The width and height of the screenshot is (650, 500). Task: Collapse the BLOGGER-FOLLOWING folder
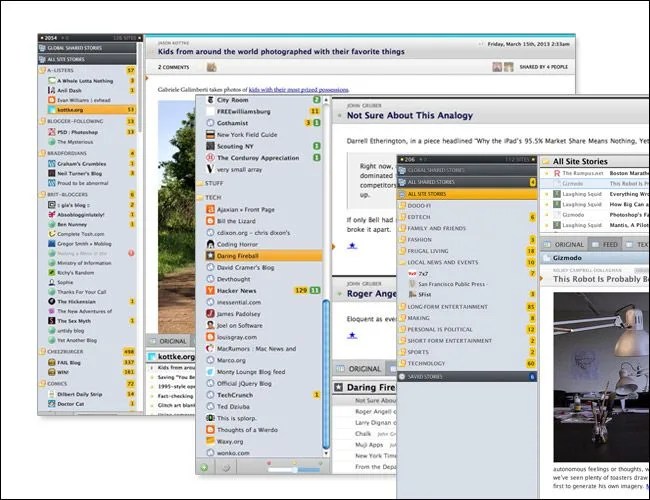click(x=42, y=121)
